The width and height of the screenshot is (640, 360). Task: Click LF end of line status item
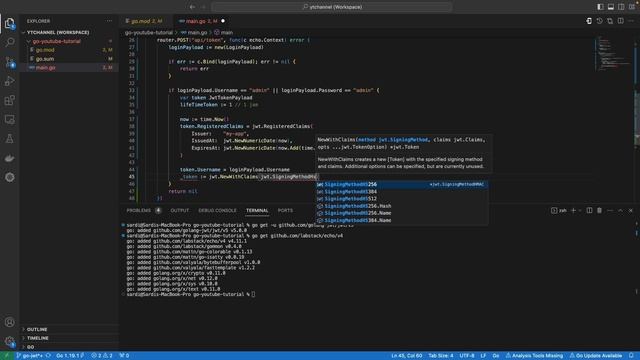pos(483,356)
